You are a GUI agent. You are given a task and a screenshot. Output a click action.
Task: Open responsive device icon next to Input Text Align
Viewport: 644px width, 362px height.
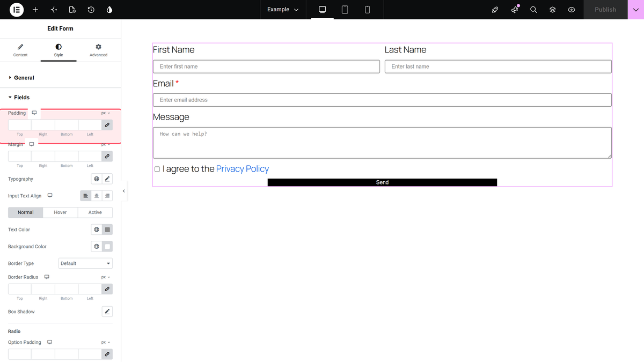pyautogui.click(x=50, y=196)
